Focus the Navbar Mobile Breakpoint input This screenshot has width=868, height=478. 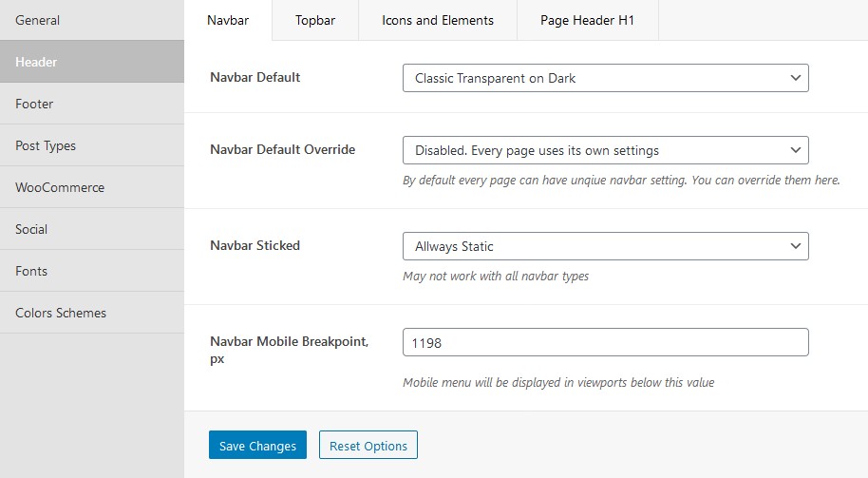[606, 342]
